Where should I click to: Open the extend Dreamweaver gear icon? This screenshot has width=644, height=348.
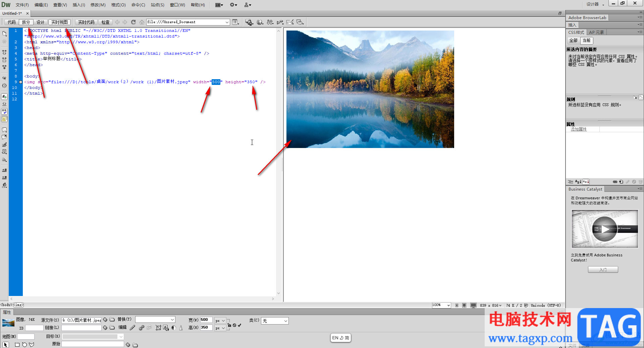click(233, 5)
